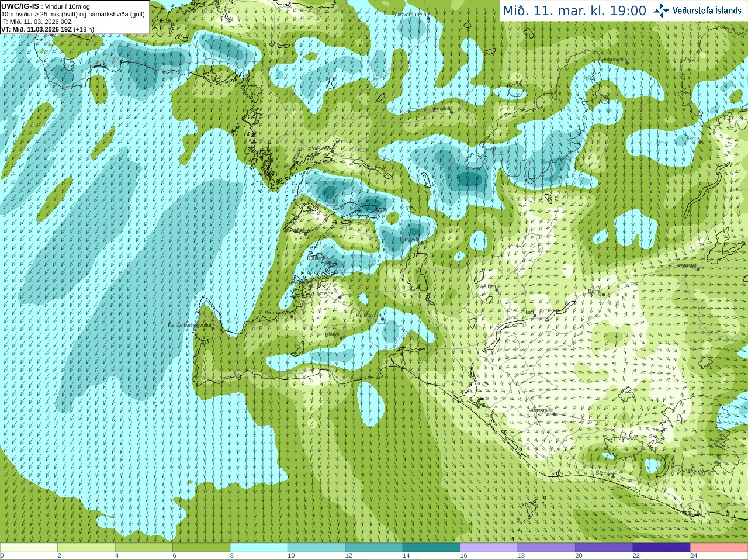Click the 6–8 m/s dark green legend swatch
Image resolution: width=748 pixels, height=560 pixels.
pos(202,547)
